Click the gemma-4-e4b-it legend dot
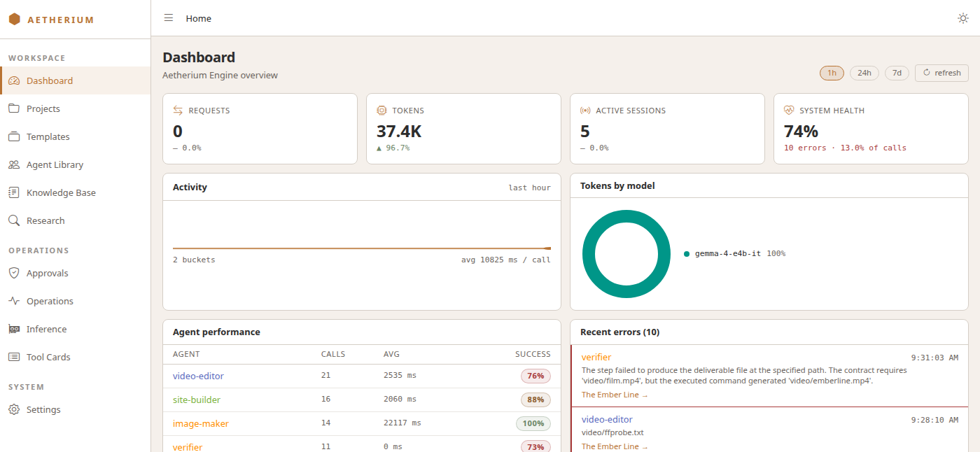Viewport: 980px width, 452px height. click(x=687, y=253)
